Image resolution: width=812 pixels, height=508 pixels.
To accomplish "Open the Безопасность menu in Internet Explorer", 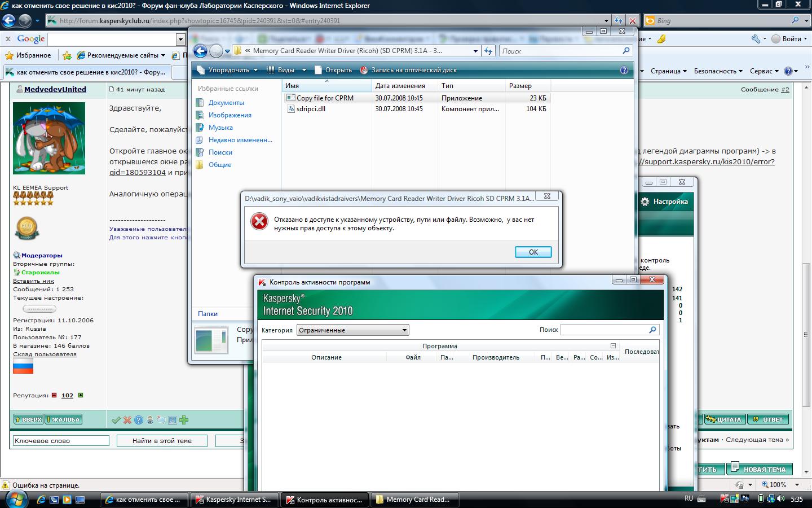I will [718, 71].
